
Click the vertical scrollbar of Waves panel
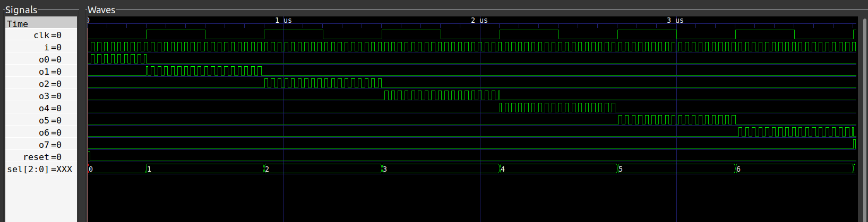tap(864, 119)
